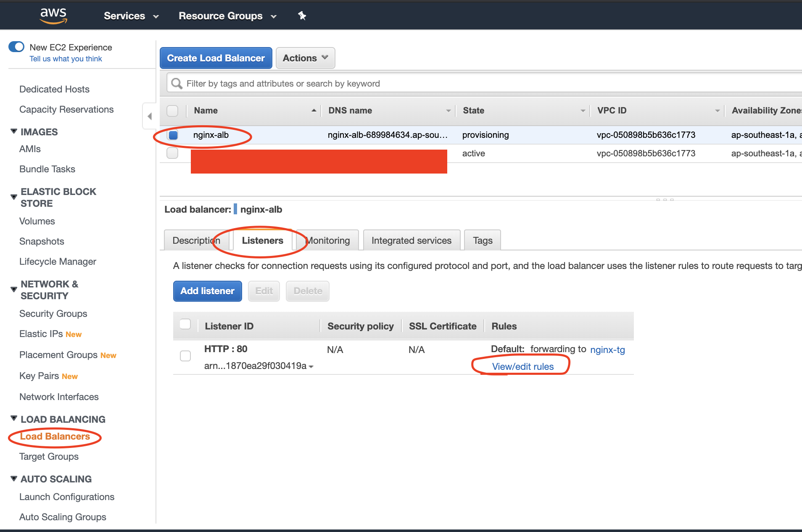The width and height of the screenshot is (802, 532).
Task: Click the Name column sort arrow
Action: pos(314,111)
